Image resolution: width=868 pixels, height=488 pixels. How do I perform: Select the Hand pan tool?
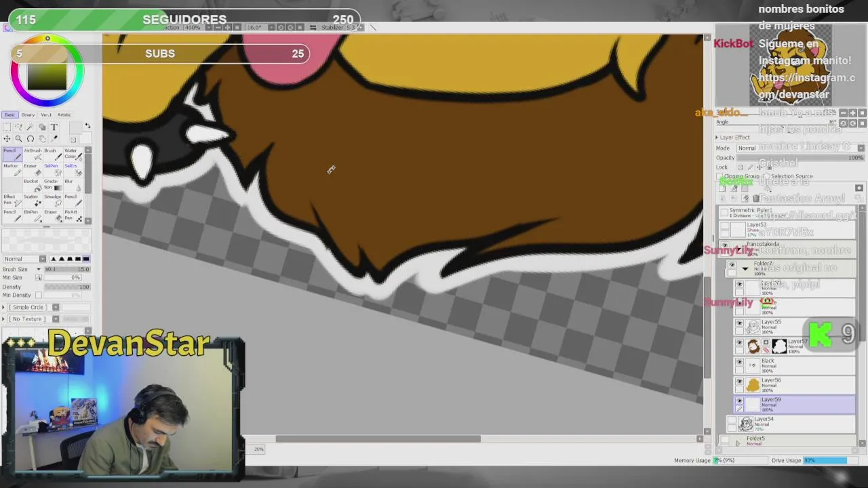42,139
